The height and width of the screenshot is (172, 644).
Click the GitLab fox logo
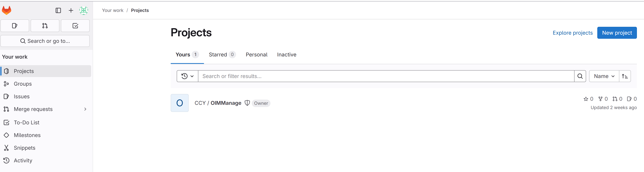click(x=7, y=10)
